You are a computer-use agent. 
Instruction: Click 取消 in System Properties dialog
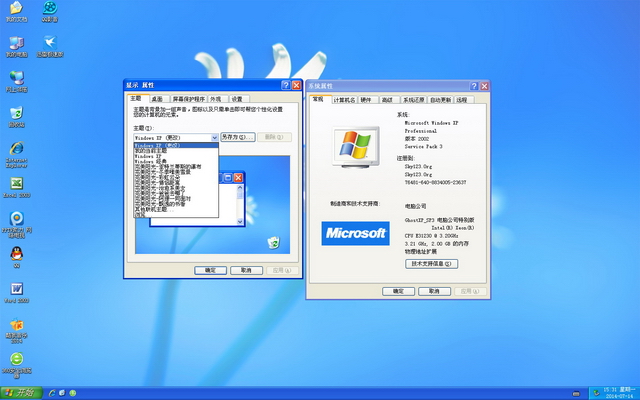434,291
